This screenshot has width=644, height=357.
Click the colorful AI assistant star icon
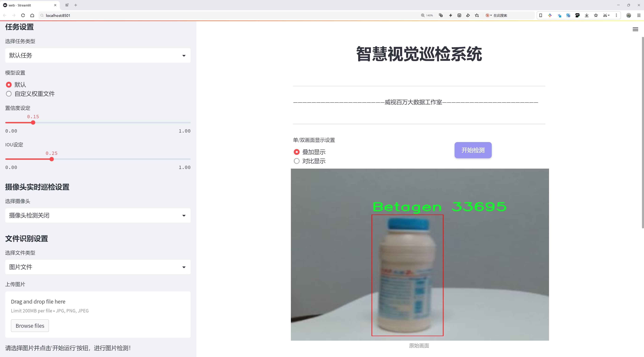coord(550,15)
